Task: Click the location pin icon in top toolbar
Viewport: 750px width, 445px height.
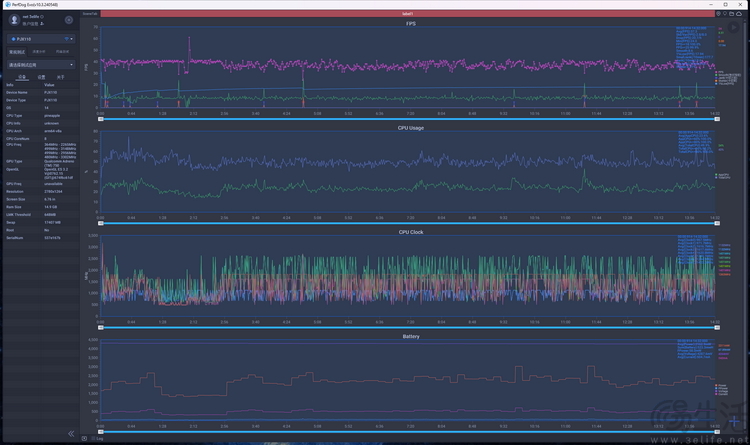Action: (x=718, y=14)
